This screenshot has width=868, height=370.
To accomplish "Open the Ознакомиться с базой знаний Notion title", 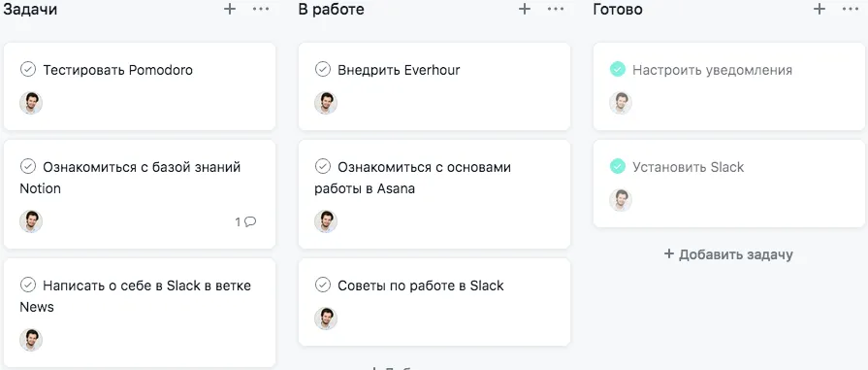I will [x=130, y=178].
